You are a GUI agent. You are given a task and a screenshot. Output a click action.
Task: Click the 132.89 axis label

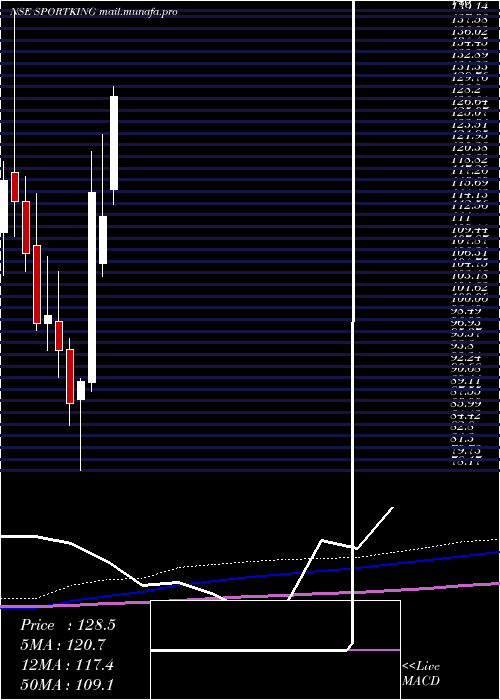pos(470,55)
